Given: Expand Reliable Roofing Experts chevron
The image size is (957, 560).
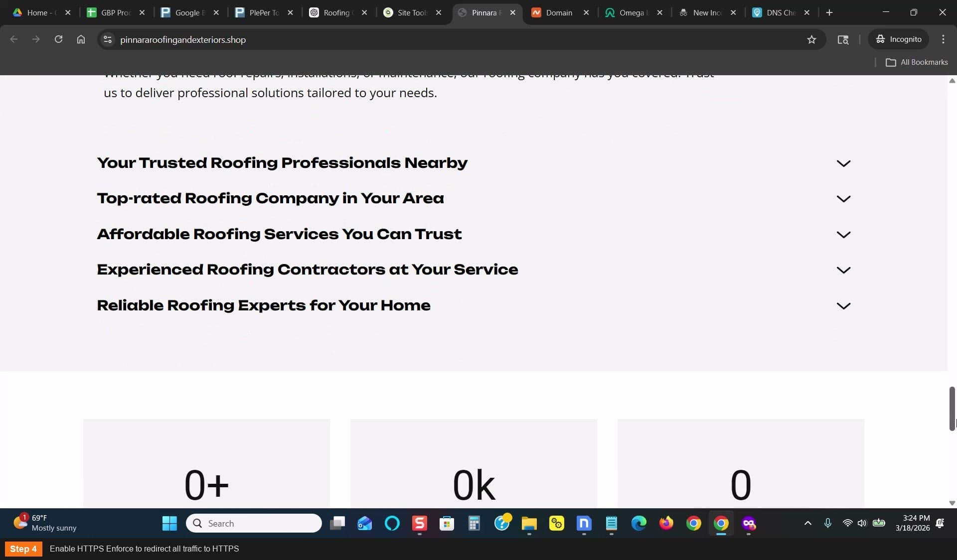Looking at the screenshot, I should (x=843, y=306).
